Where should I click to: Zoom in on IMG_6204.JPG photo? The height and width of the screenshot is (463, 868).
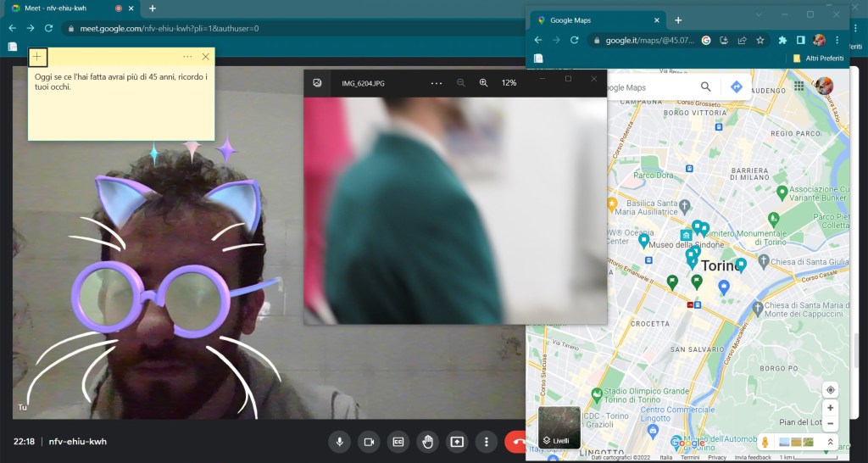[484, 83]
